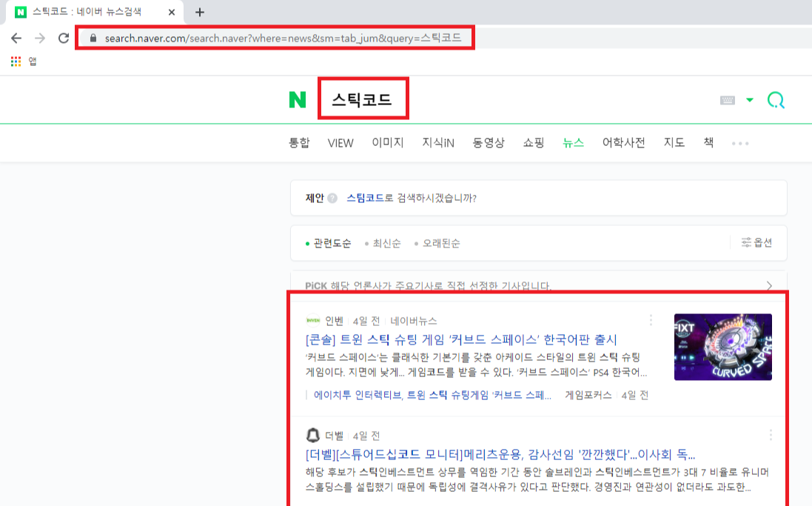Image resolution: width=812 pixels, height=506 pixels.
Task: Open the Curved Space article thumbnail
Action: [723, 347]
